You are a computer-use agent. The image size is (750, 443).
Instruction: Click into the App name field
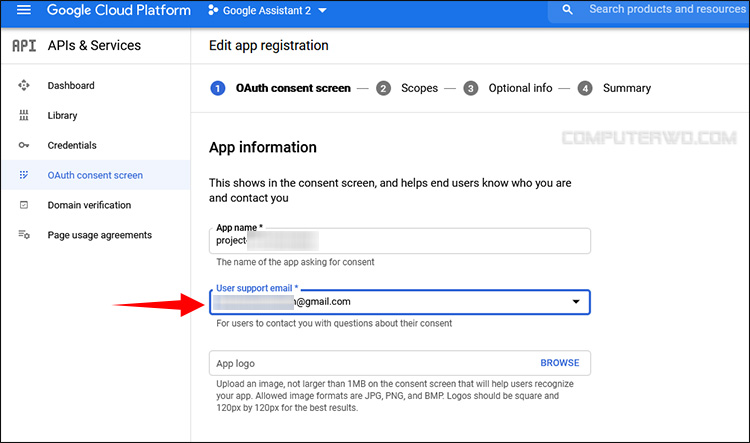[x=399, y=241]
